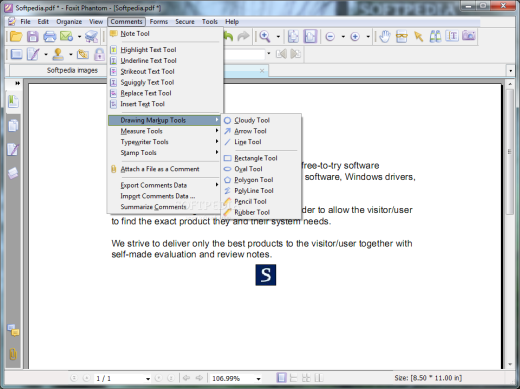The image size is (520, 389).
Task: Click the zoom in plus icon
Action: [x=355, y=36]
